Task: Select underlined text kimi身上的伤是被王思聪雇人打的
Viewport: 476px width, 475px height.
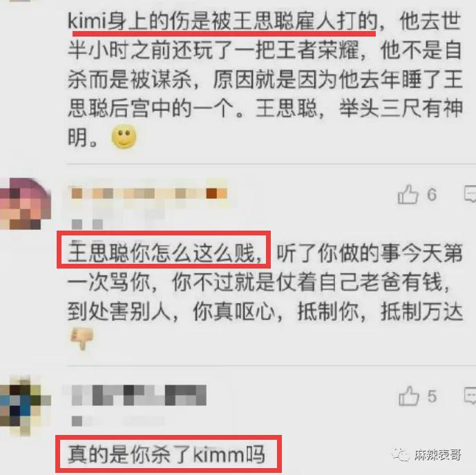Action: pos(222,22)
